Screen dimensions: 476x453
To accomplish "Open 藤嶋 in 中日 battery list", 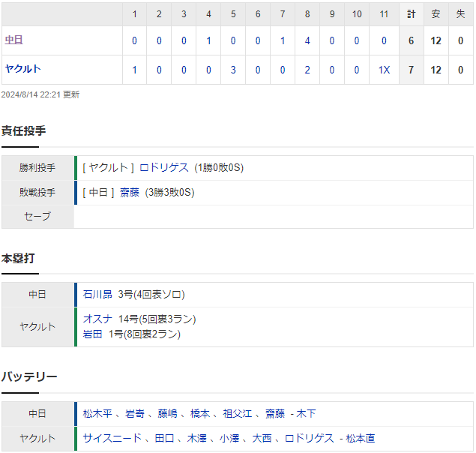I will [167, 413].
